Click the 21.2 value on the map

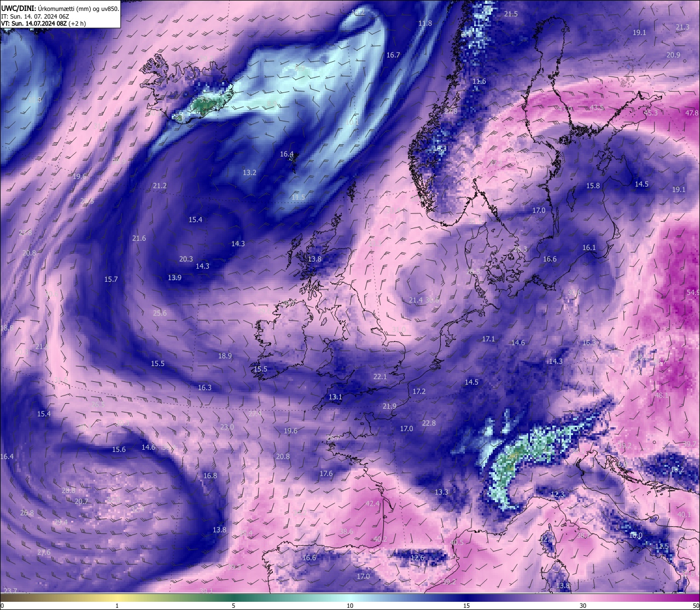click(160, 185)
